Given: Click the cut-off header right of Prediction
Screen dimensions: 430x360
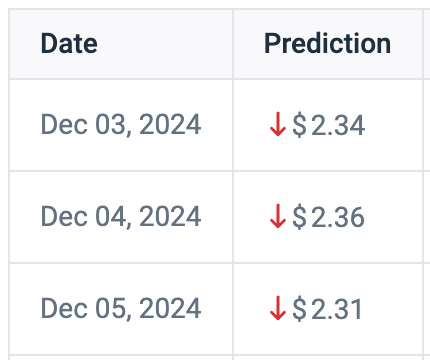Looking at the screenshot, I should pos(427,44).
